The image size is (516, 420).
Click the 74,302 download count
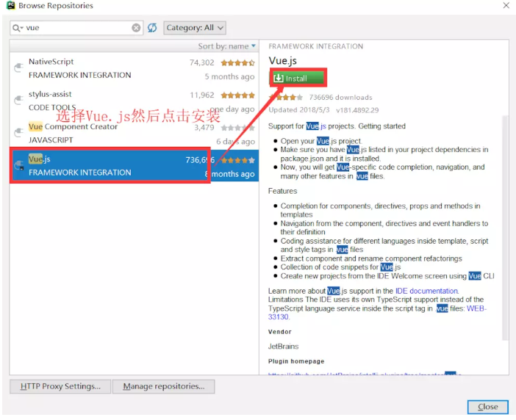tap(201, 62)
